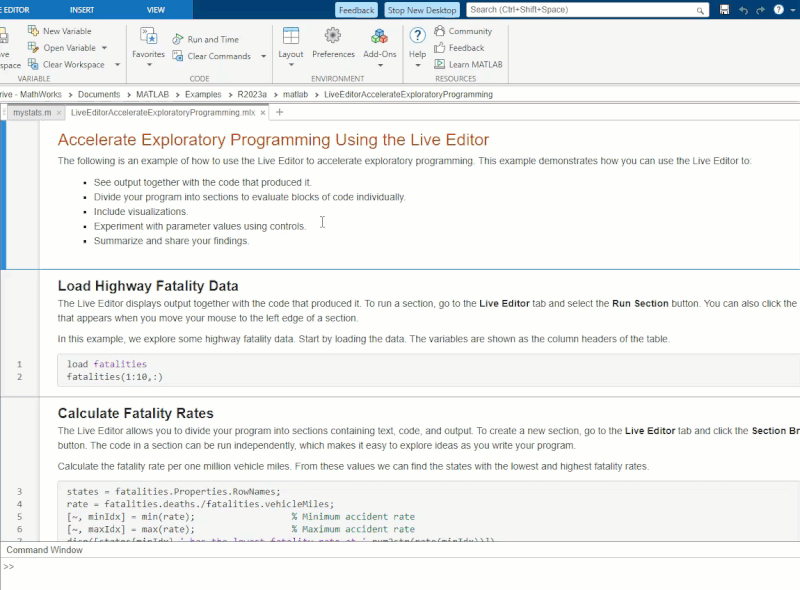Click the Stop New Desktop button

pos(421,10)
